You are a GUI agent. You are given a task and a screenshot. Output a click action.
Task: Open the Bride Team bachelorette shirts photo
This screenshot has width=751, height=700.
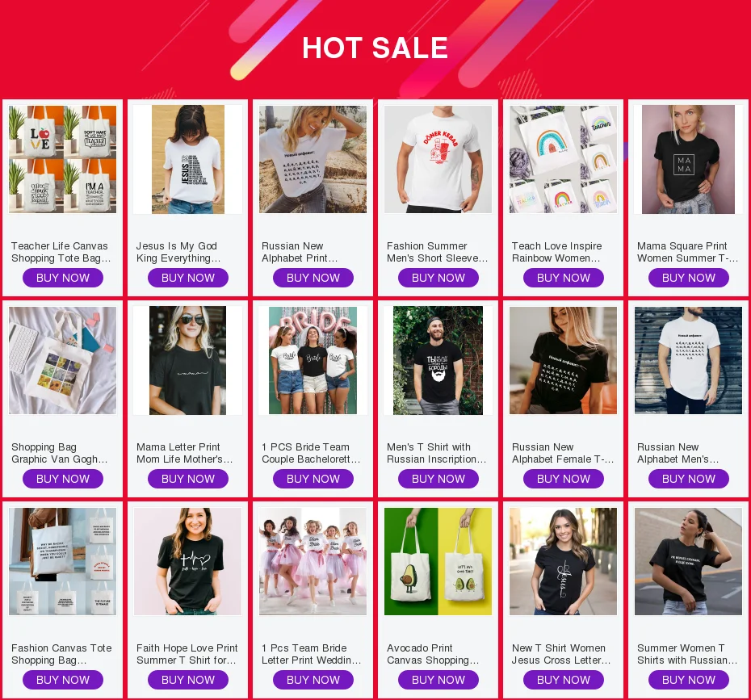coord(313,361)
